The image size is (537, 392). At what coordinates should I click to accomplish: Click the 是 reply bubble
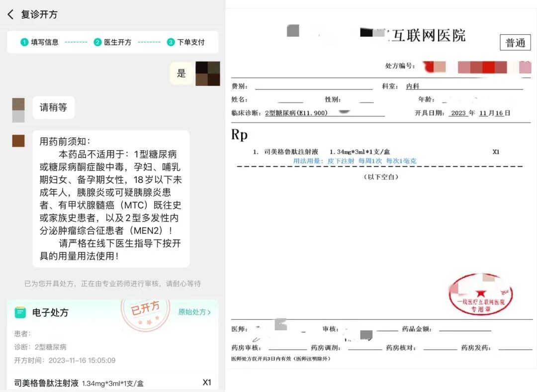coord(181,73)
